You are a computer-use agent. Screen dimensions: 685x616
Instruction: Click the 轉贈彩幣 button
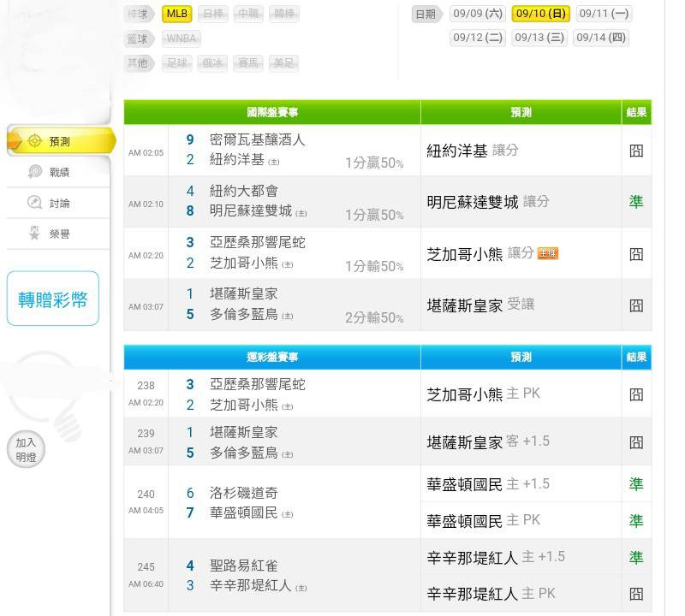[53, 299]
